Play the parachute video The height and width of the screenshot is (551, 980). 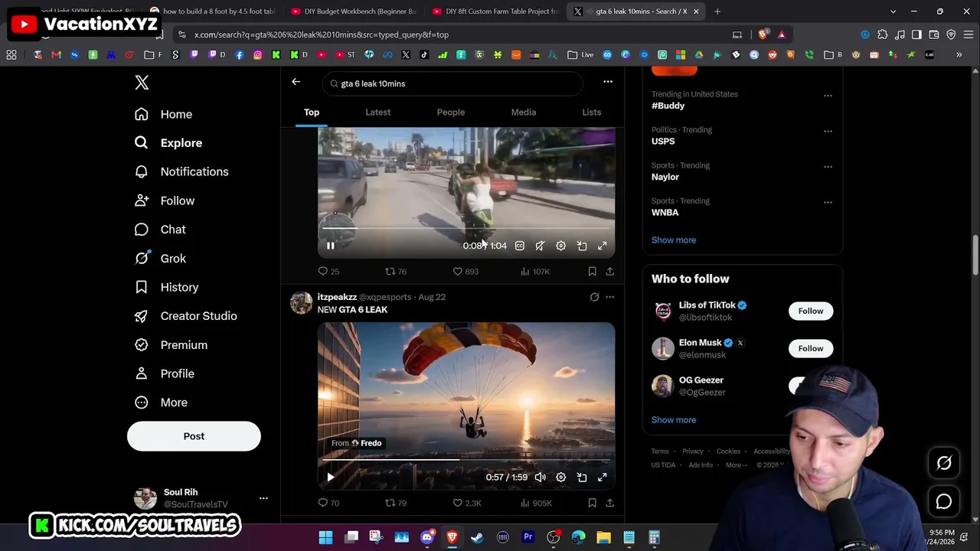331,478
